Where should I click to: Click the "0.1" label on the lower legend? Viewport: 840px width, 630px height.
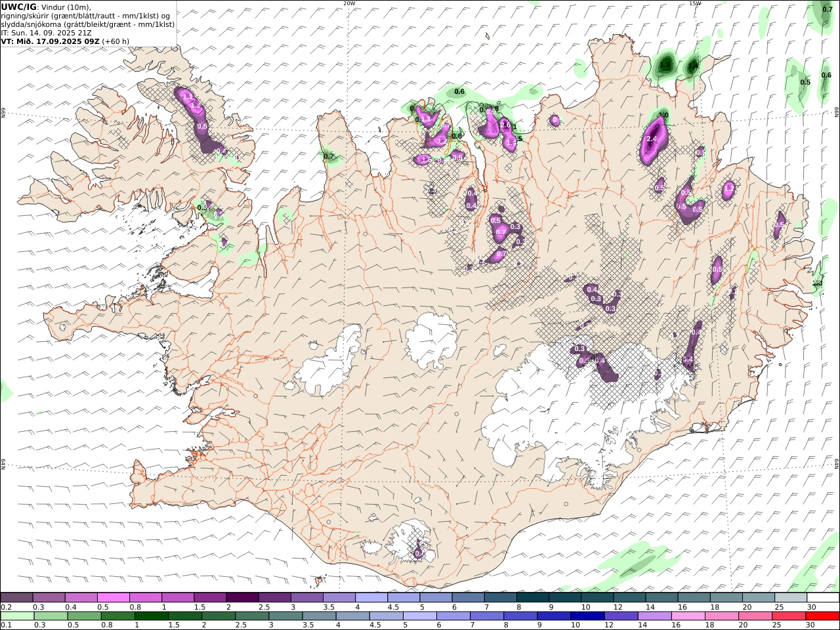(x=5, y=625)
